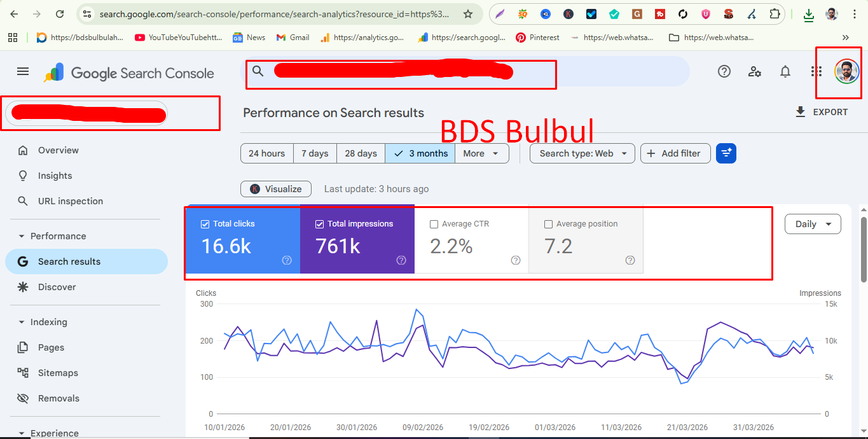Open the notifications bell

pos(785,71)
